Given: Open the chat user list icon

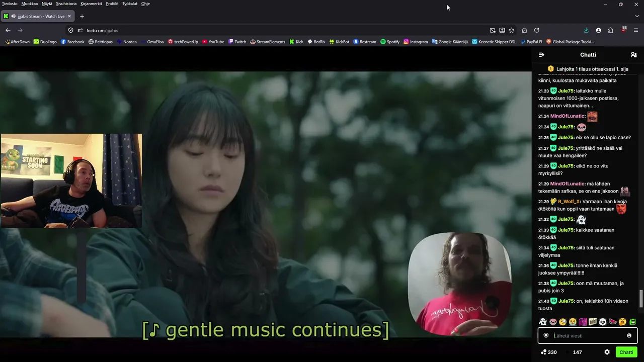Looking at the screenshot, I should [x=633, y=55].
